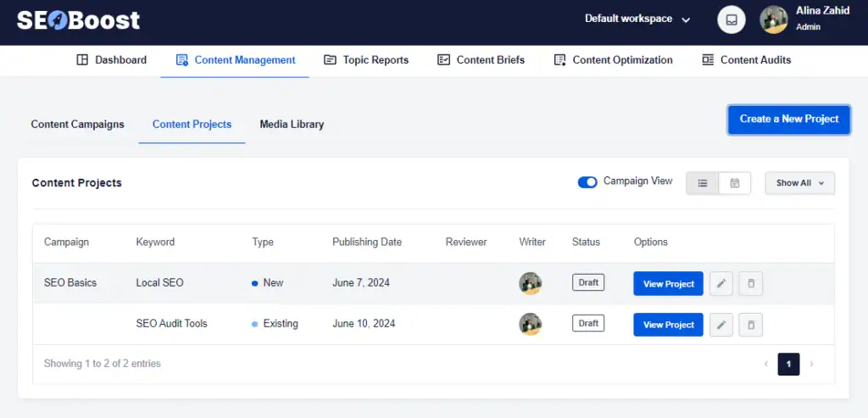The height and width of the screenshot is (418, 868).
Task: Switch to the Media Library tab
Action: [x=292, y=125]
